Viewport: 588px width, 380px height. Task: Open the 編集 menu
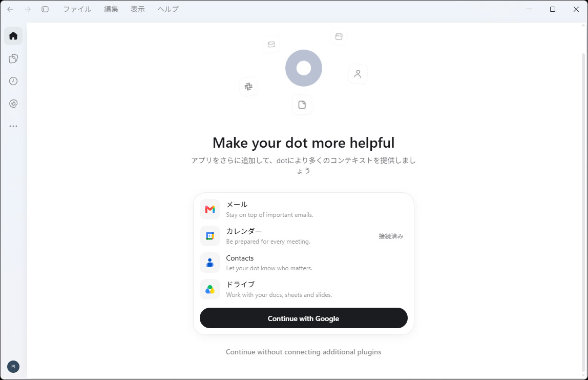pyautogui.click(x=111, y=9)
